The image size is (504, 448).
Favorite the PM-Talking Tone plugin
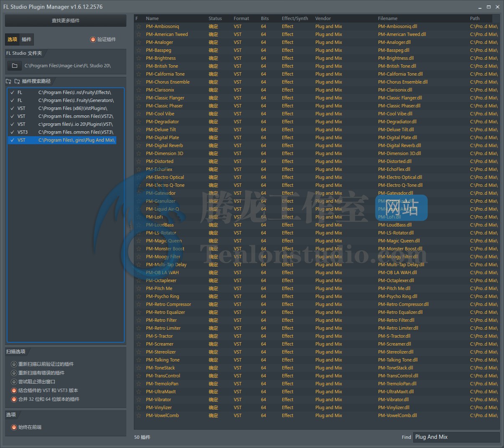pos(138,360)
